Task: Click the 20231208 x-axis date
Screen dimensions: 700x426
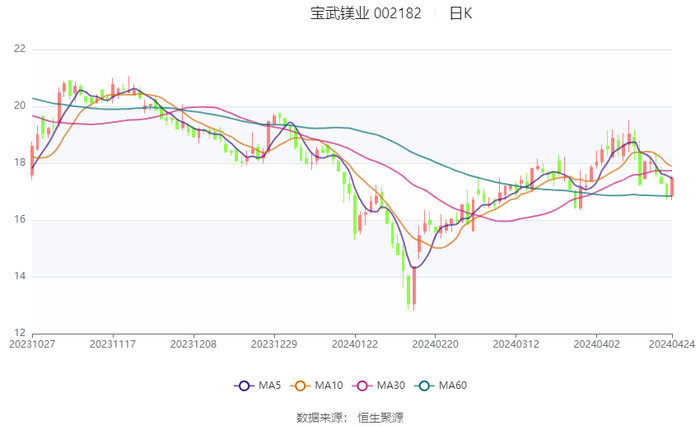Action: point(193,342)
